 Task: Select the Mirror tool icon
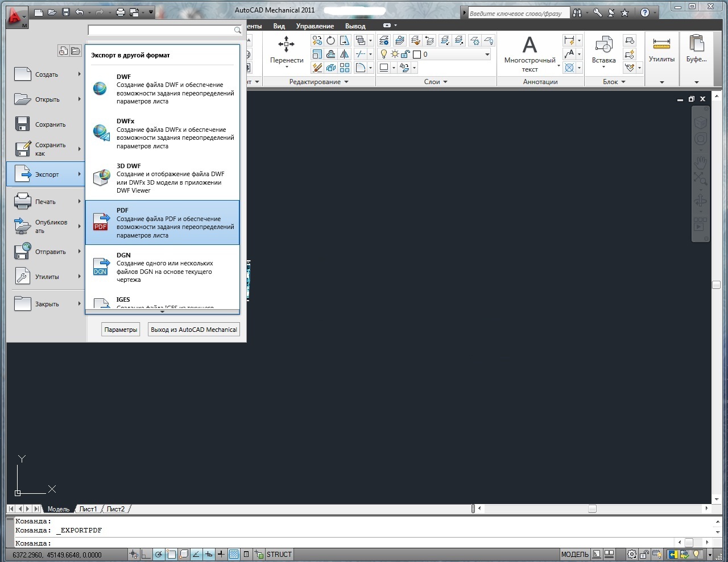tap(345, 54)
